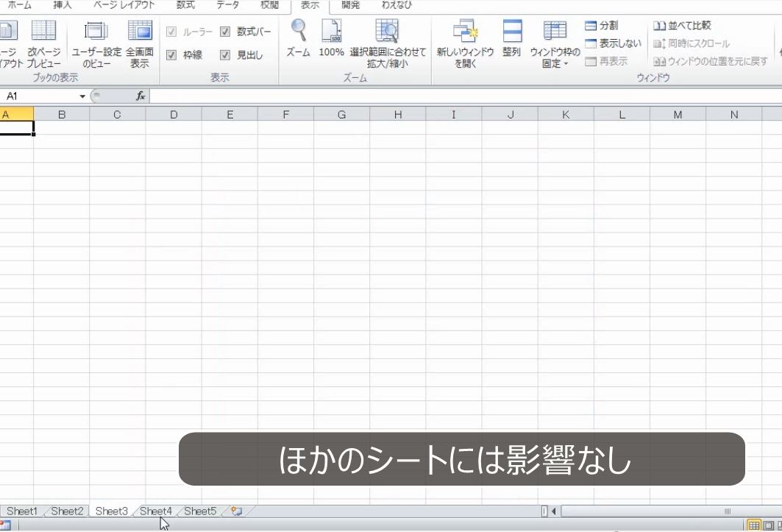
Task: Switch to the 挿入 ribbon tab
Action: coord(60,5)
